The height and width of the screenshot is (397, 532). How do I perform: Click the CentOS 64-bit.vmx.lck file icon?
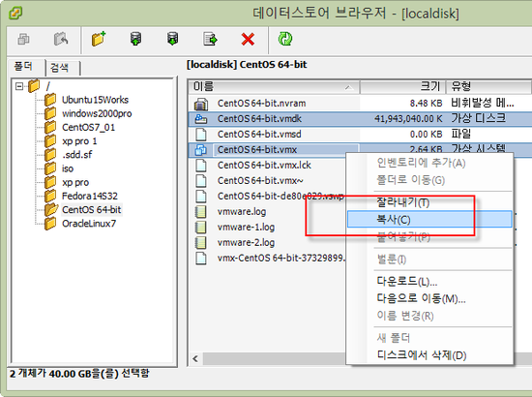click(201, 165)
